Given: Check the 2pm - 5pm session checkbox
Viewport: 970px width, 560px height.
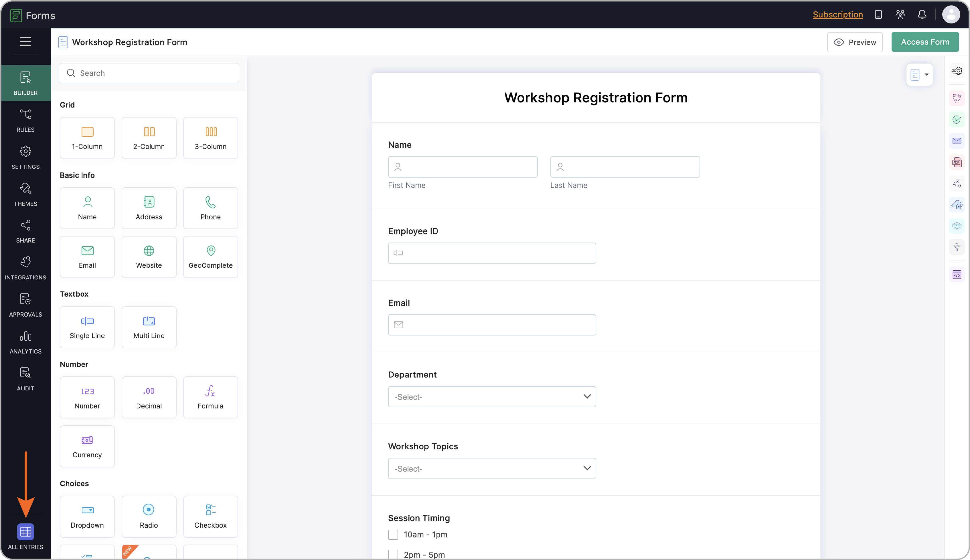Looking at the screenshot, I should pyautogui.click(x=393, y=555).
